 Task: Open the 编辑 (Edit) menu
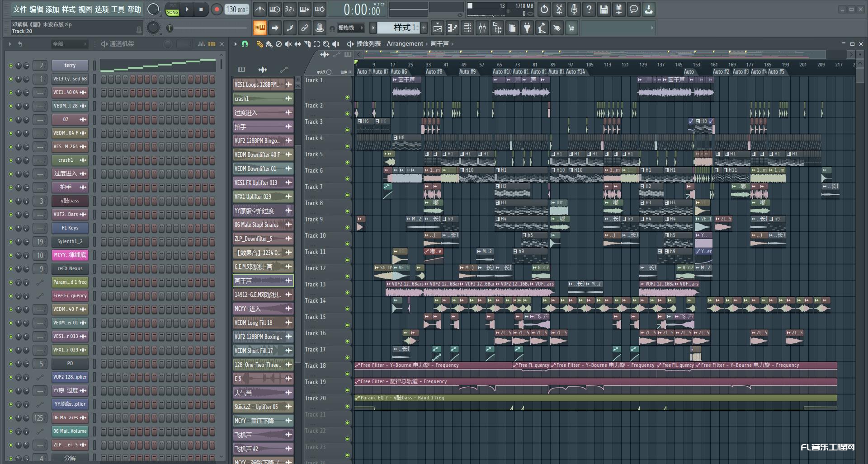[x=36, y=9]
